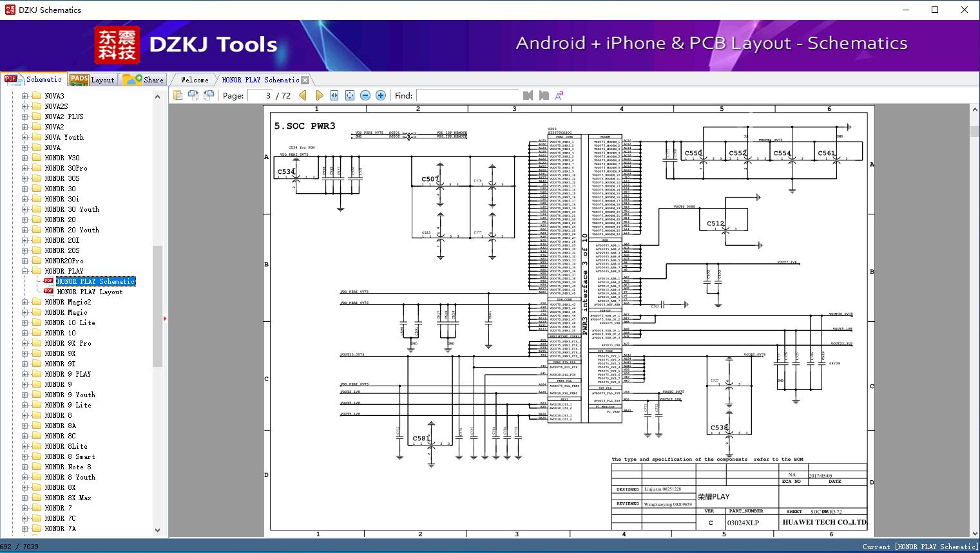The height and width of the screenshot is (553, 980).
Task: Select the HONOR20Pro folder
Action: click(x=64, y=261)
